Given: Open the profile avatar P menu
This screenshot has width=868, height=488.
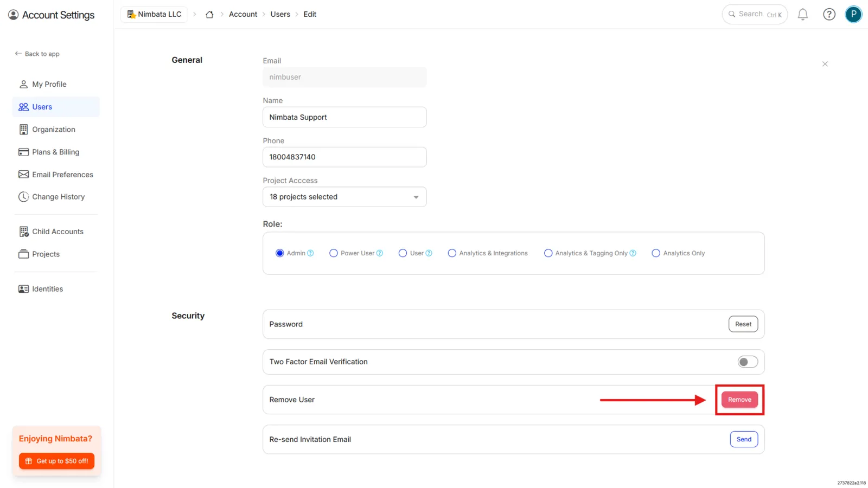Looking at the screenshot, I should point(853,15).
